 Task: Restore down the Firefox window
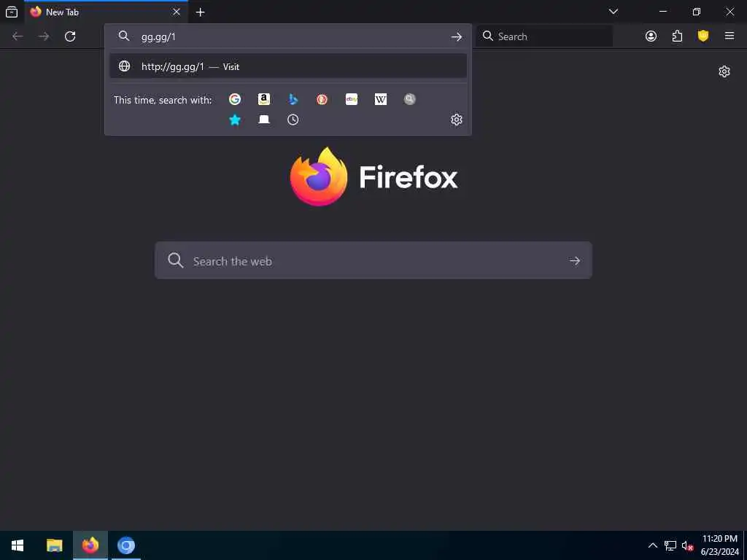click(697, 12)
